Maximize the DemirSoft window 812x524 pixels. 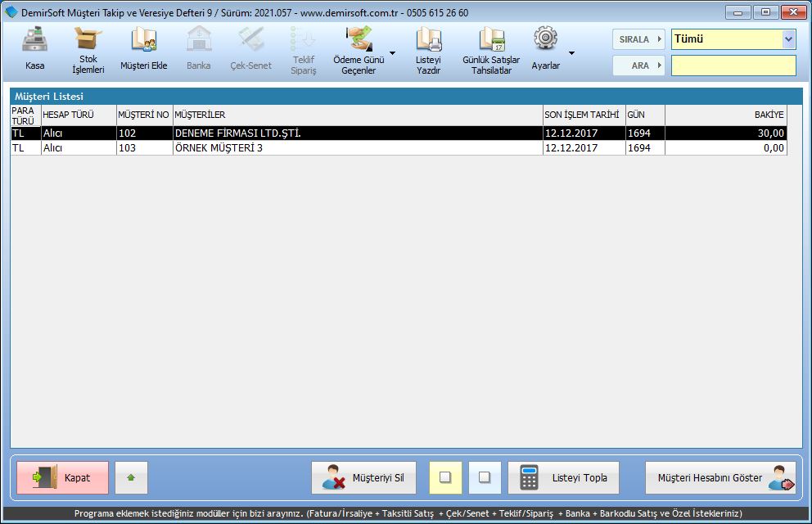pos(765,12)
